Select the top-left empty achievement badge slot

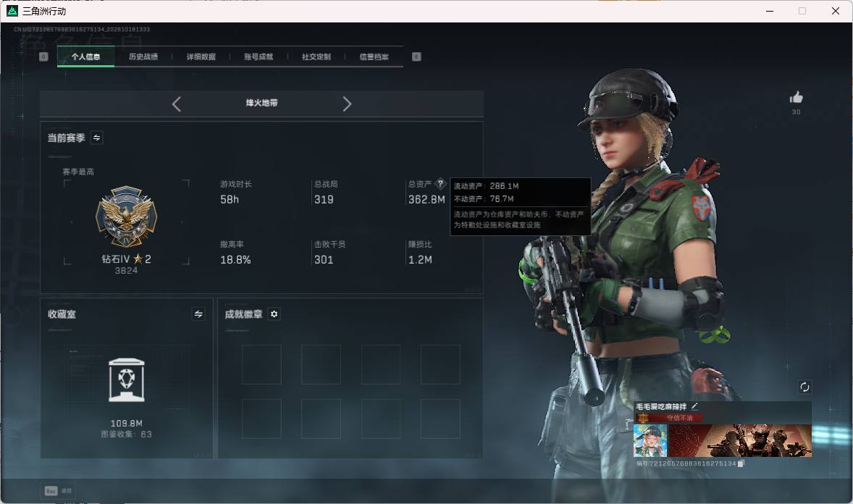pos(261,365)
